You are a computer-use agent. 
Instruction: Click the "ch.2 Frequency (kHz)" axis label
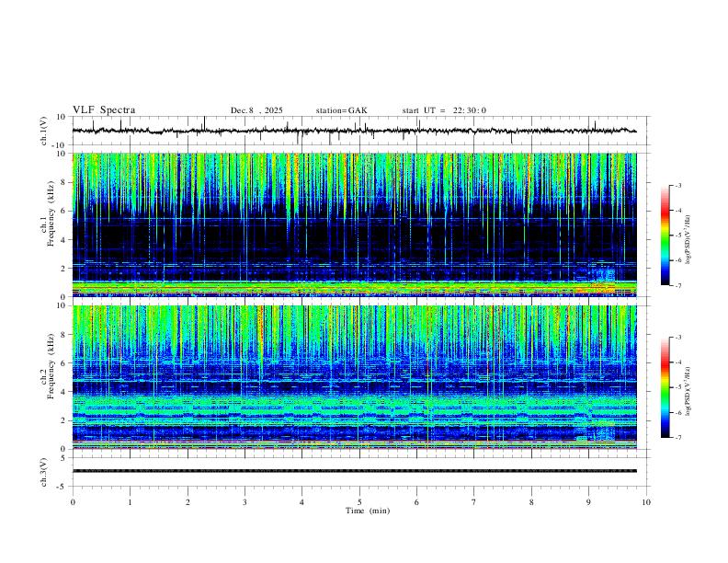tap(47, 366)
